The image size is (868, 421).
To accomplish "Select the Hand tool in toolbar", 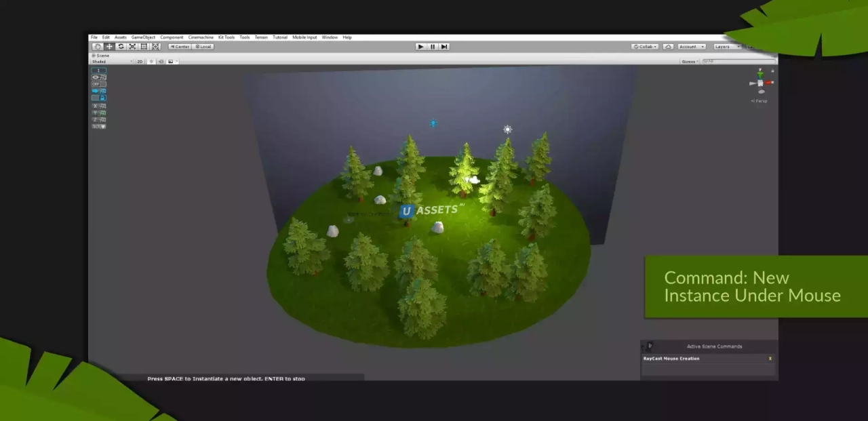I will click(97, 47).
